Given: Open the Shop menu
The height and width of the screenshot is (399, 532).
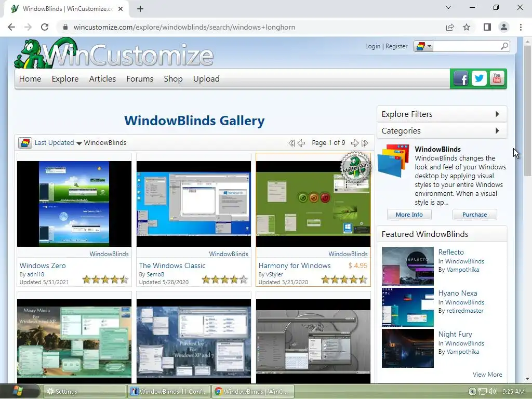Looking at the screenshot, I should tap(173, 79).
